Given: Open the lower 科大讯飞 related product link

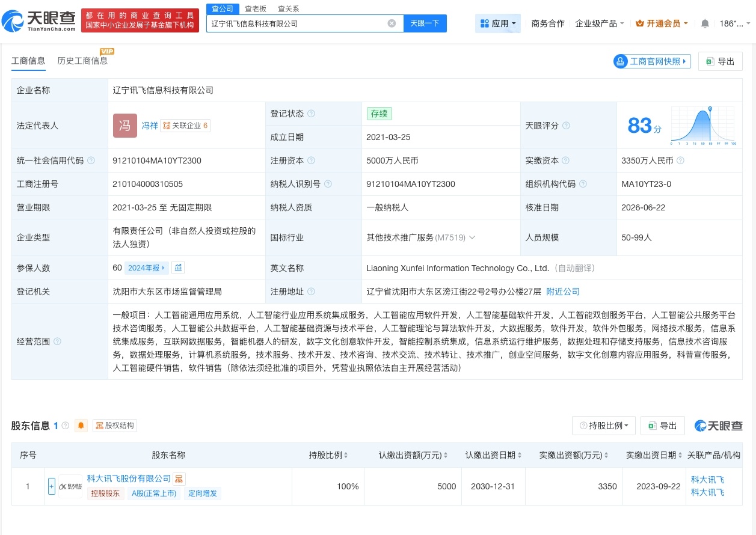Looking at the screenshot, I should pyautogui.click(x=707, y=493).
